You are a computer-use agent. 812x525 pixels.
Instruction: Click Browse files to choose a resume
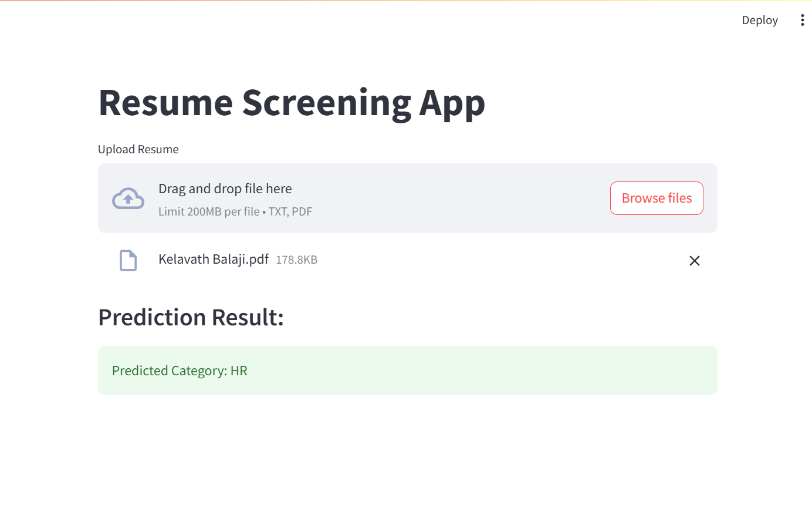click(x=657, y=198)
